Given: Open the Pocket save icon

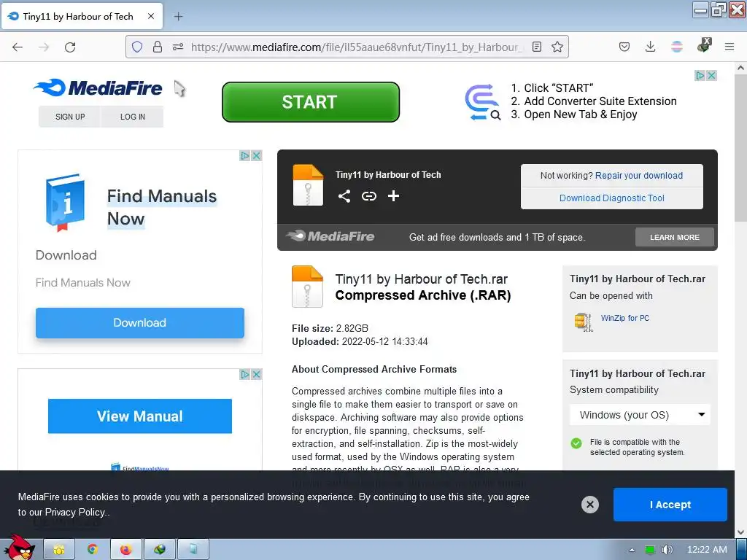Looking at the screenshot, I should (x=624, y=47).
